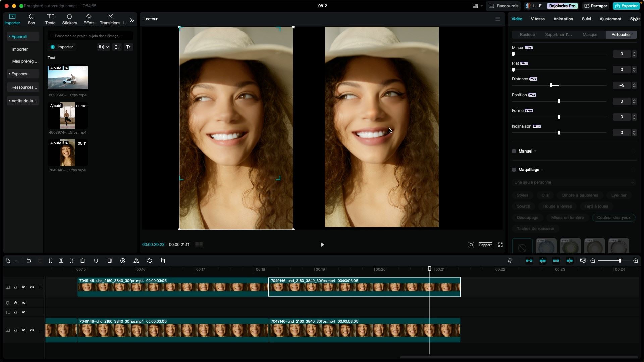Open the Stickers panel
The height and width of the screenshot is (362, 644).
point(70,19)
